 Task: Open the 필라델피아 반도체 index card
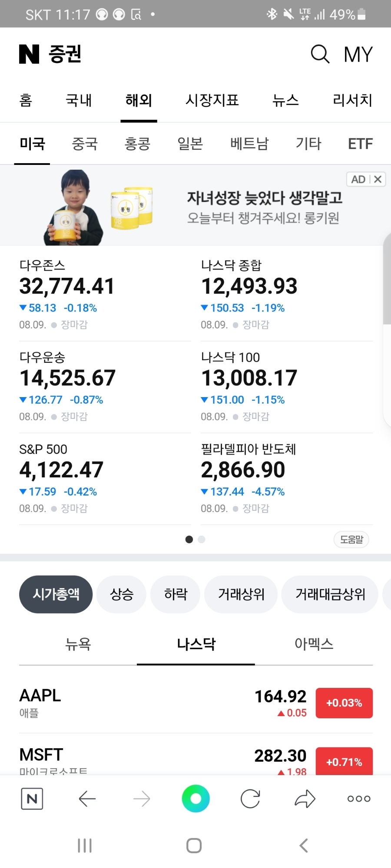pos(287,479)
